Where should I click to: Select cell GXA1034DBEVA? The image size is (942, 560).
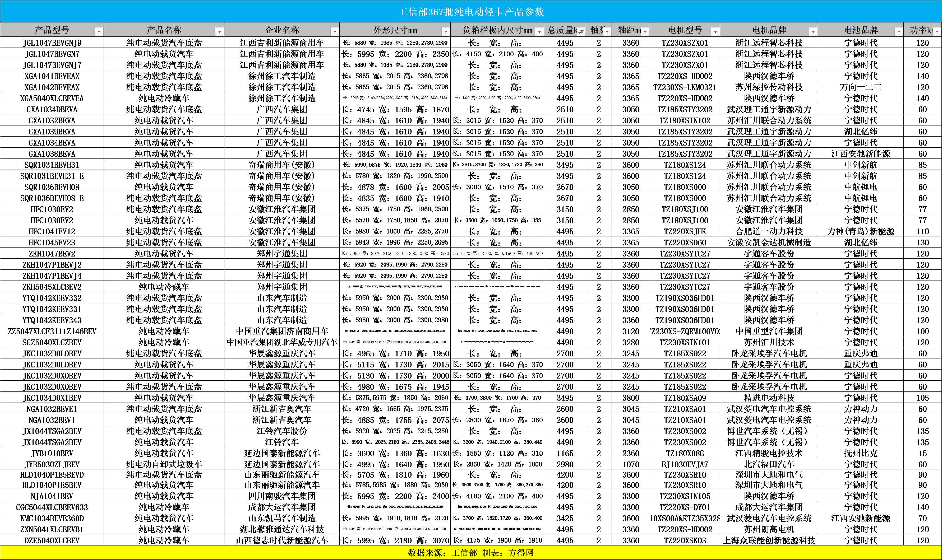click(x=52, y=109)
